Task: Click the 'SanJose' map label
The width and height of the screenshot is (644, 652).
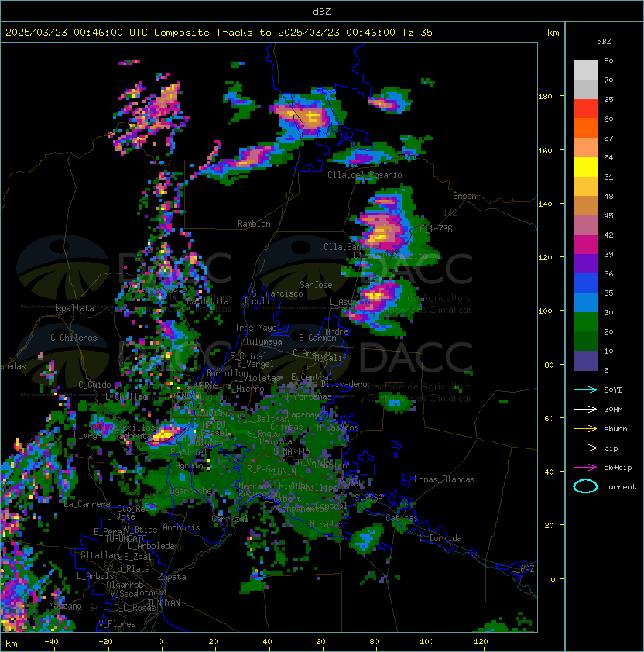Action: 316,285
